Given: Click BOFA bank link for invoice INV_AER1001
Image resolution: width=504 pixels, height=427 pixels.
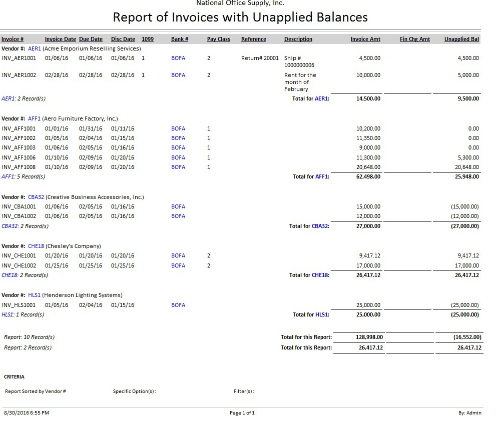Looking at the screenshot, I should tap(178, 58).
